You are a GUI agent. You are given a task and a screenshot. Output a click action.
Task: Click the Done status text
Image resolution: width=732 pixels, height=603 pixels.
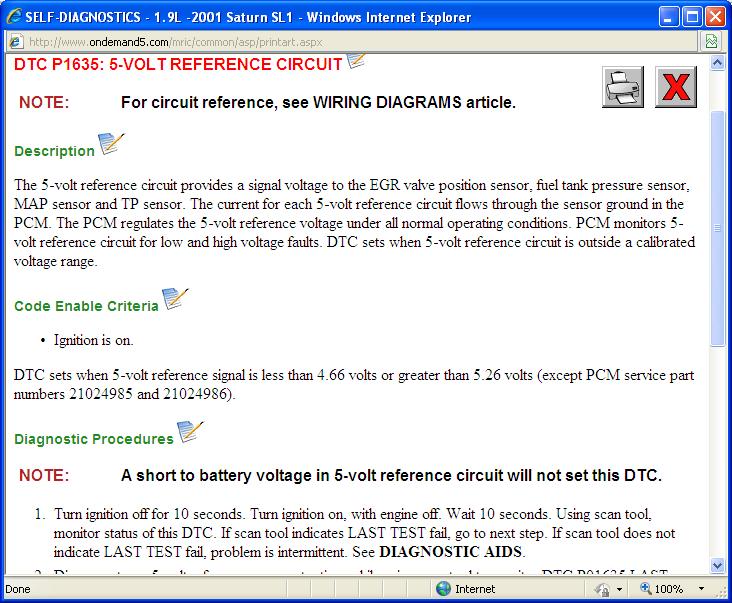pyautogui.click(x=18, y=589)
